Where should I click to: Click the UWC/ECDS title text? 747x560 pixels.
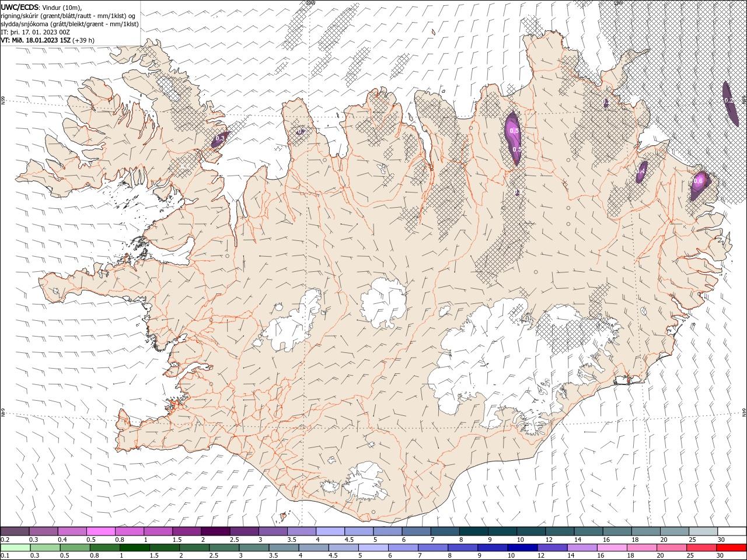coord(20,7)
